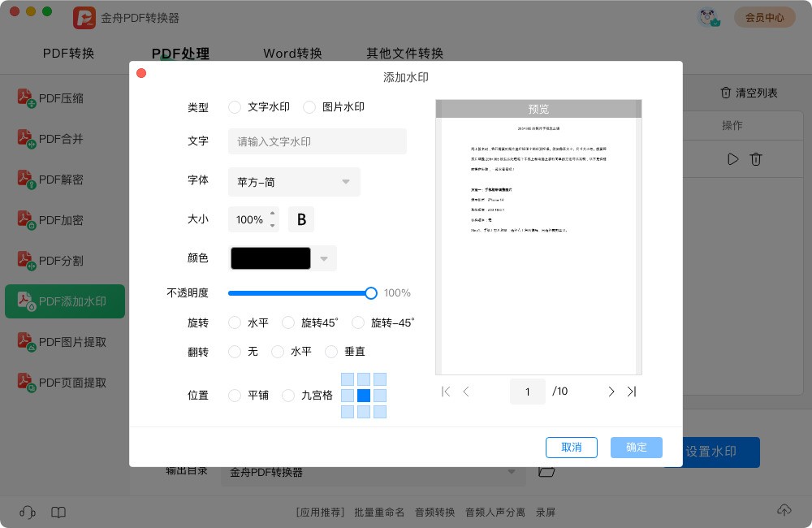The height and width of the screenshot is (528, 812).
Task: Switch to the Word转换 tab
Action: (292, 54)
